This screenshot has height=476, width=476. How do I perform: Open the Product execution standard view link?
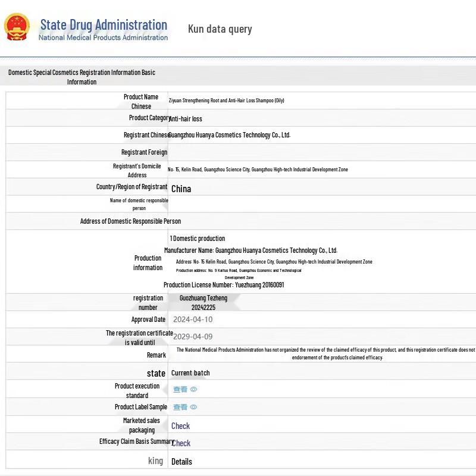pyautogui.click(x=180, y=389)
